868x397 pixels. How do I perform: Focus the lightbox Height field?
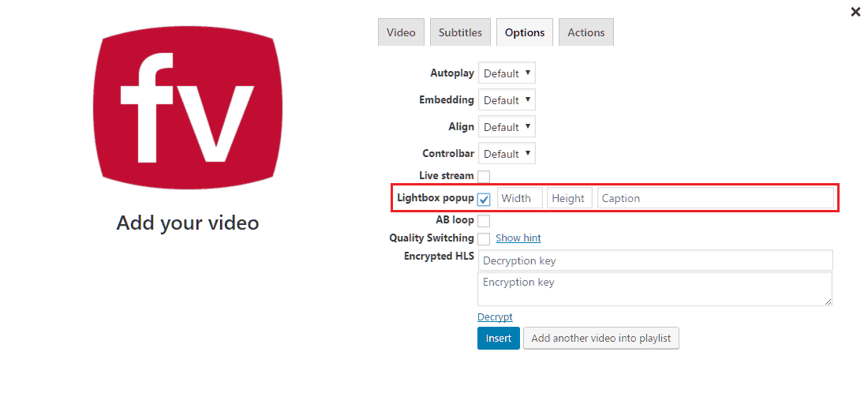570,198
